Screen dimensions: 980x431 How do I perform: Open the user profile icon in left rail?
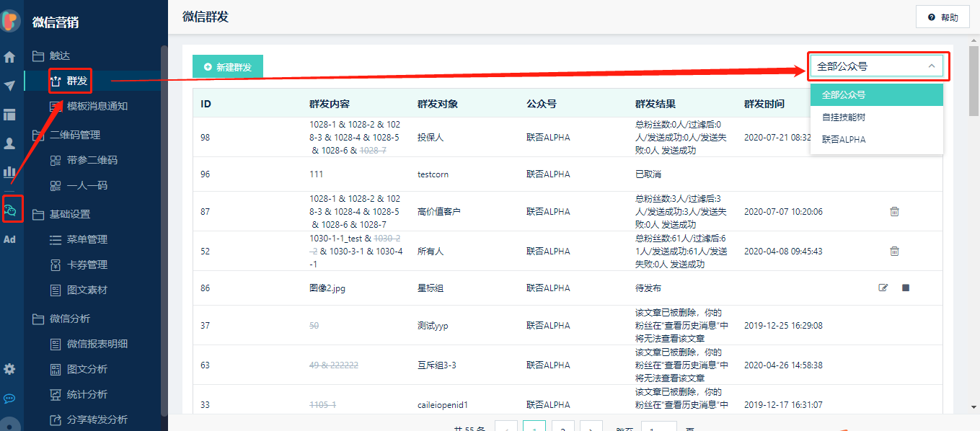click(9, 143)
